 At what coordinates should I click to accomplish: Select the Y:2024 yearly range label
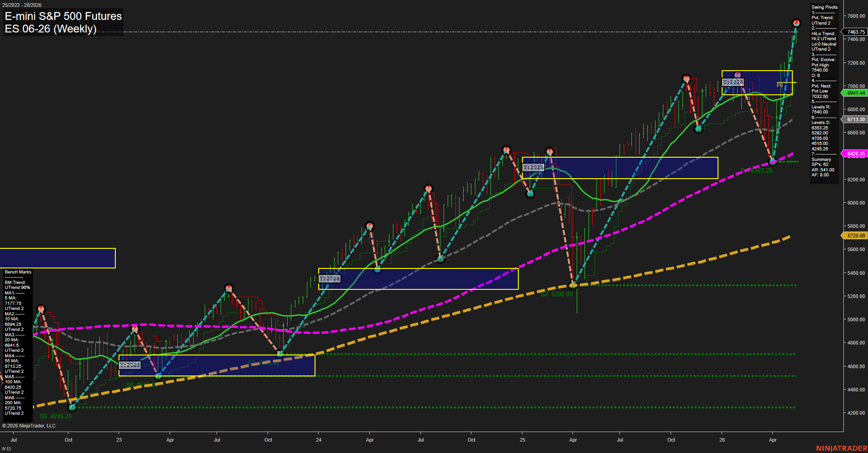[x=330, y=278]
